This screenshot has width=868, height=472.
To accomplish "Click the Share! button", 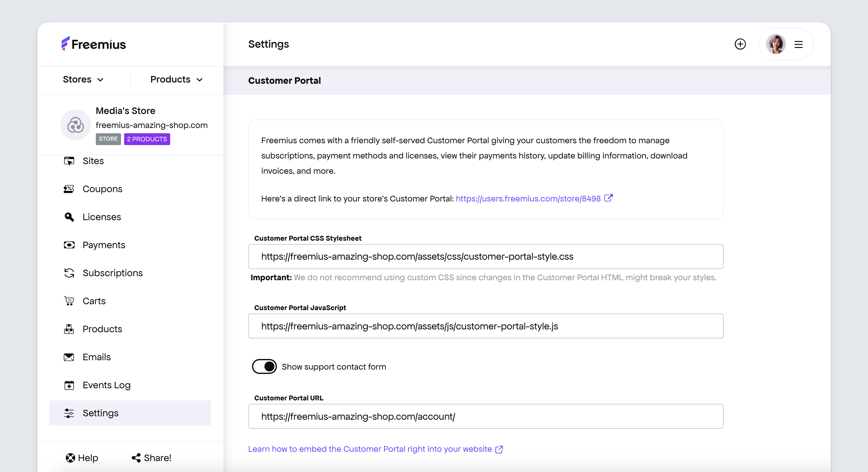I will click(151, 457).
